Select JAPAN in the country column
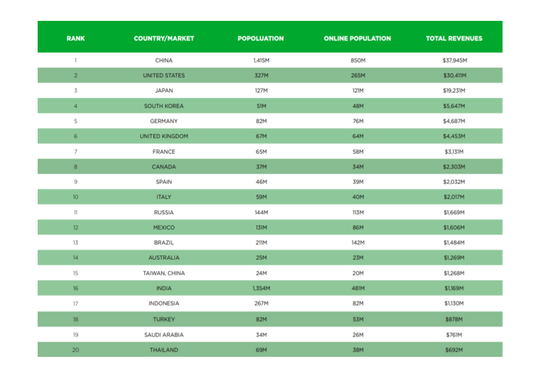Viewport: 550px width, 377px height. pyautogui.click(x=164, y=90)
